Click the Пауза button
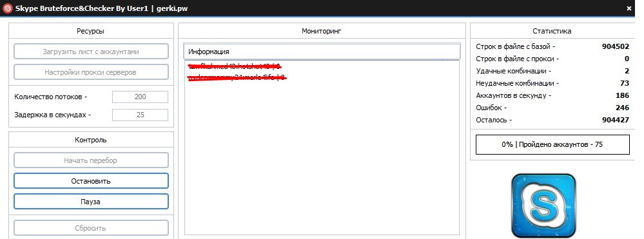 tap(91, 202)
